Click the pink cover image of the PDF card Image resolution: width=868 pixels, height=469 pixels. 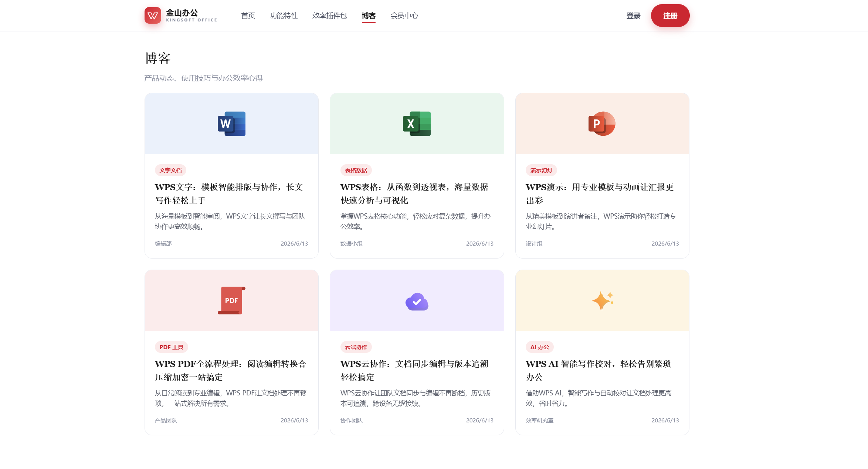231,300
